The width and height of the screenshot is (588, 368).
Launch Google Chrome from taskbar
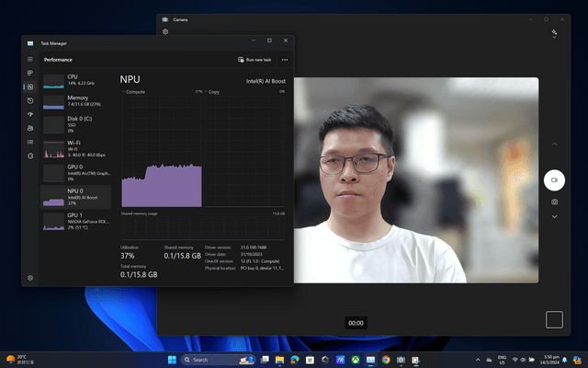(x=386, y=360)
